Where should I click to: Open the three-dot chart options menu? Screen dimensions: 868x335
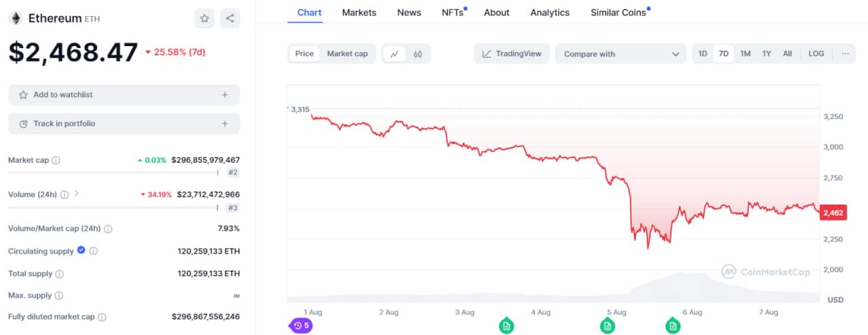[x=845, y=54]
